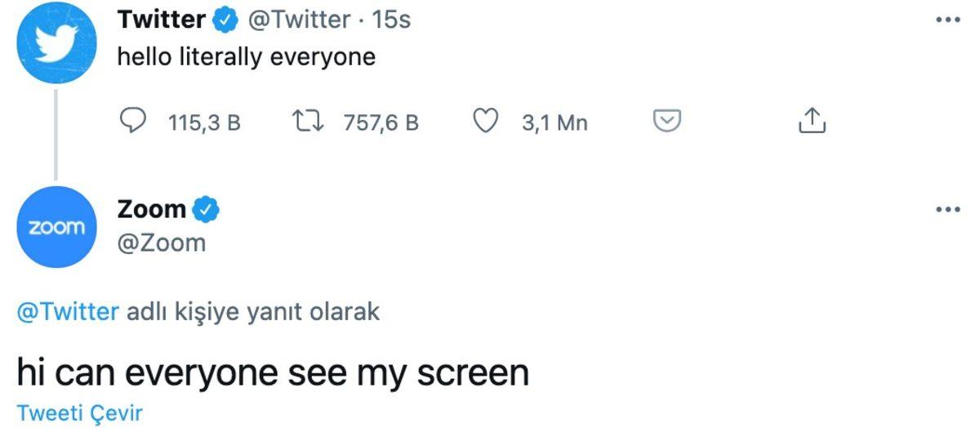Click the verified badge beside Twitter

pos(224,21)
